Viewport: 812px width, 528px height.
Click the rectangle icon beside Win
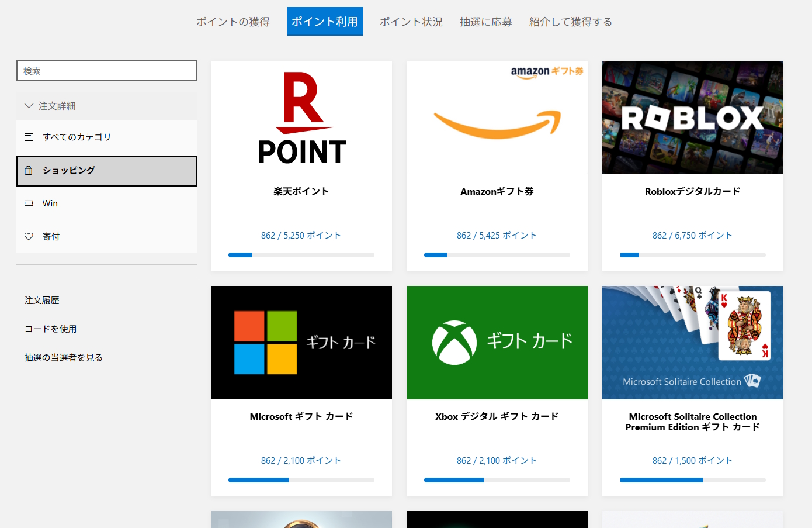[x=29, y=203]
